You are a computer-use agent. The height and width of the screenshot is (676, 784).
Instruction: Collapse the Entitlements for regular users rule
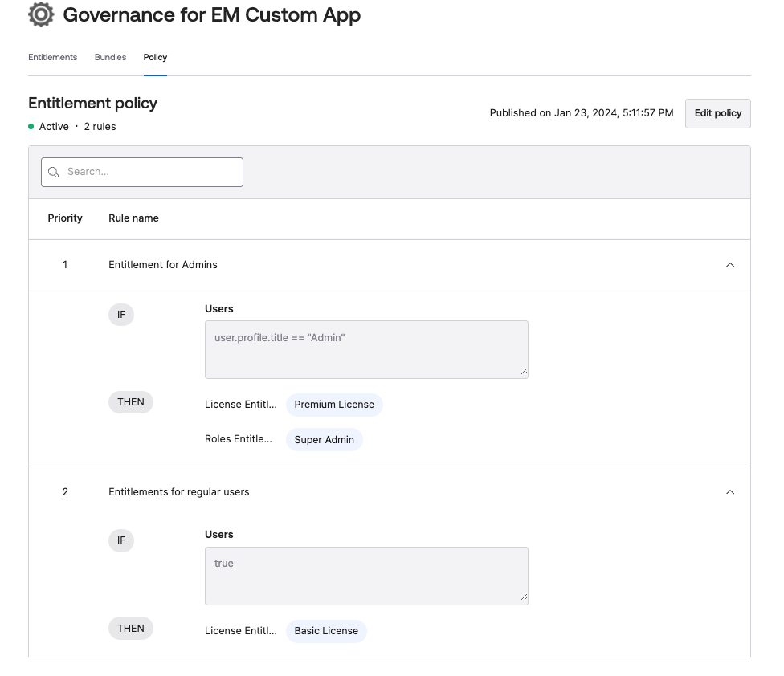tap(730, 491)
